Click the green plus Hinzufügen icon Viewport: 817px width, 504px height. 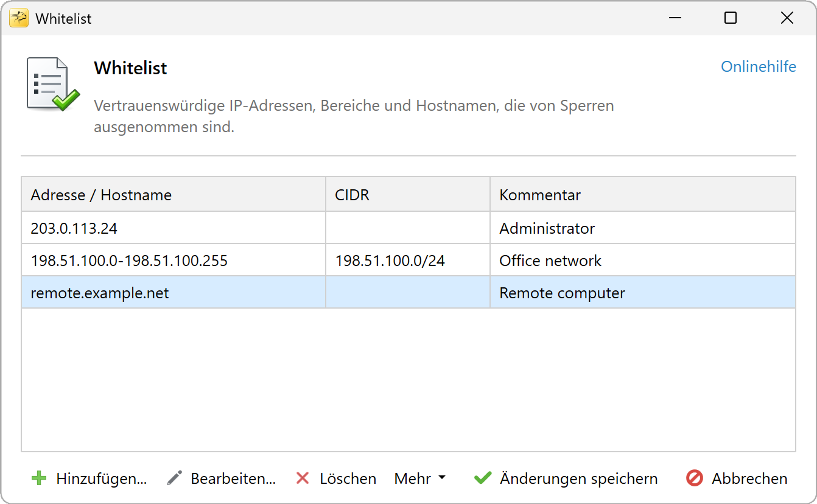point(39,478)
